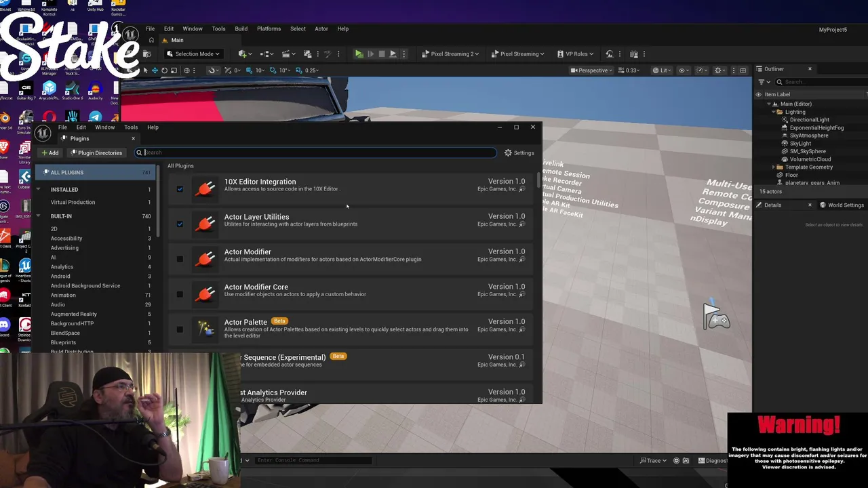
Task: Disable the 10X Editor Integration plugin checkbox
Action: pos(180,189)
